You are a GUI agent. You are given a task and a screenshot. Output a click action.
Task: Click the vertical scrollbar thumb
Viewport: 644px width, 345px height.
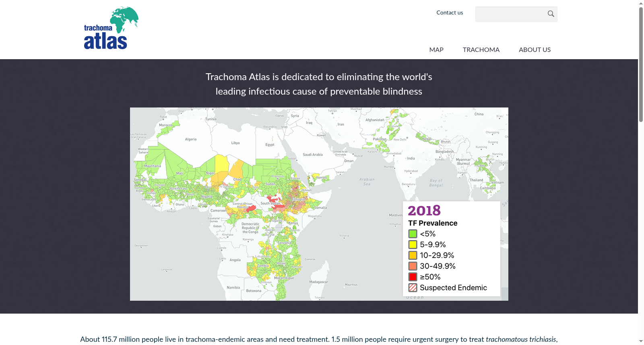click(641, 64)
